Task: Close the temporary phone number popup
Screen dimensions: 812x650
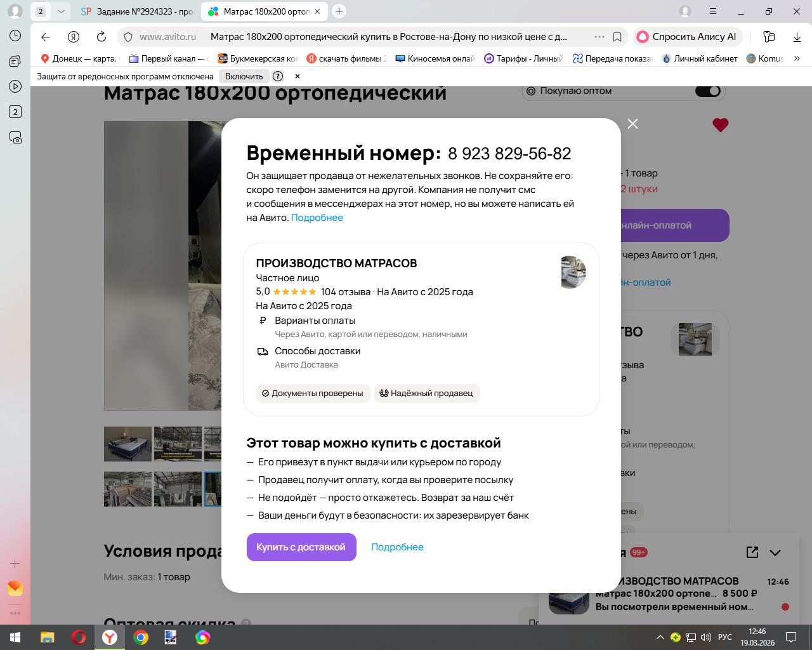Action: [632, 124]
